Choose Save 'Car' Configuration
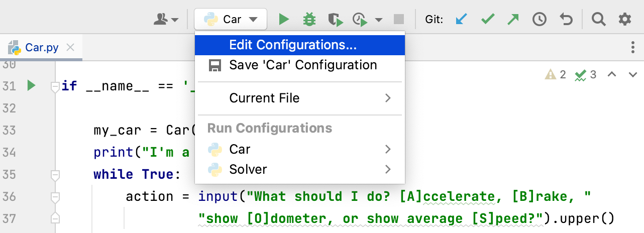Viewport: 644px width, 233px height. coord(303,65)
